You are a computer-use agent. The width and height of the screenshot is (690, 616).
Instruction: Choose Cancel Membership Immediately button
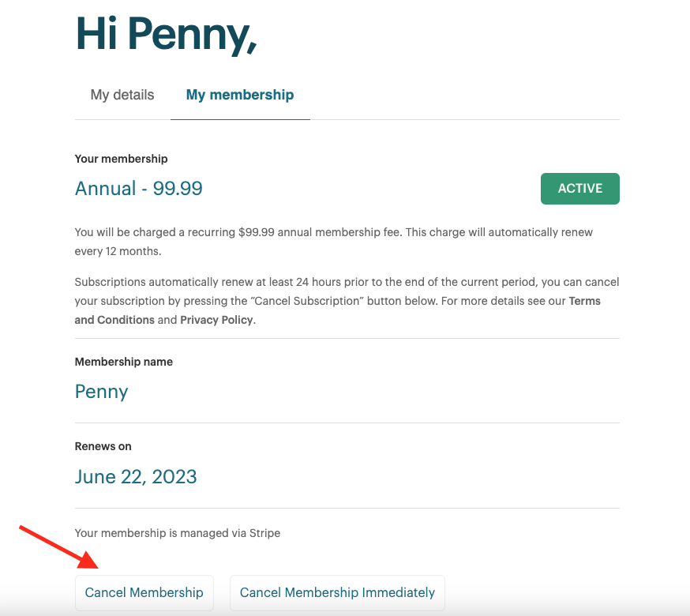tap(338, 592)
